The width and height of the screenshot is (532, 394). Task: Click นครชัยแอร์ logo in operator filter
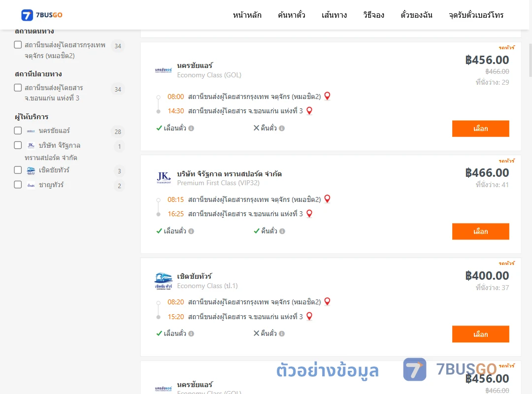[x=31, y=131]
